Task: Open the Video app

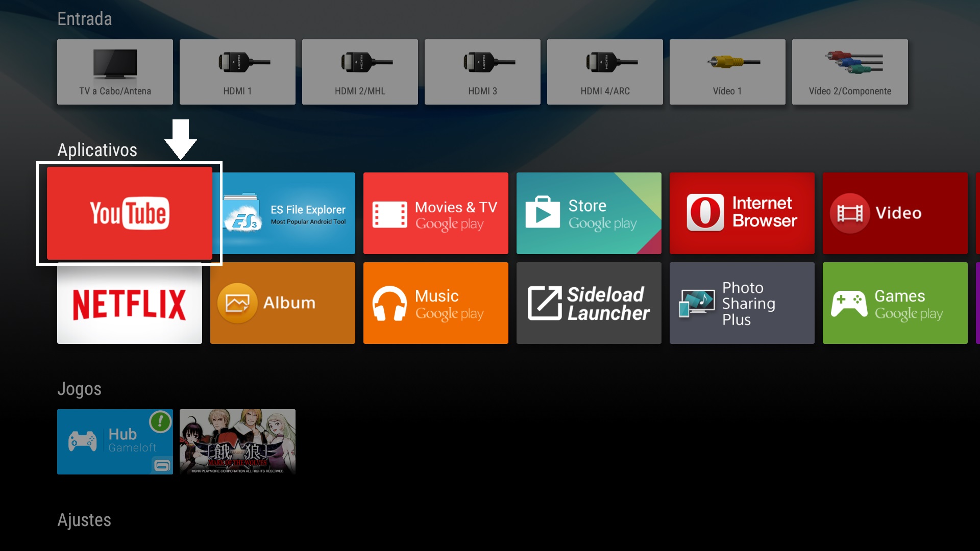Action: pyautogui.click(x=895, y=213)
